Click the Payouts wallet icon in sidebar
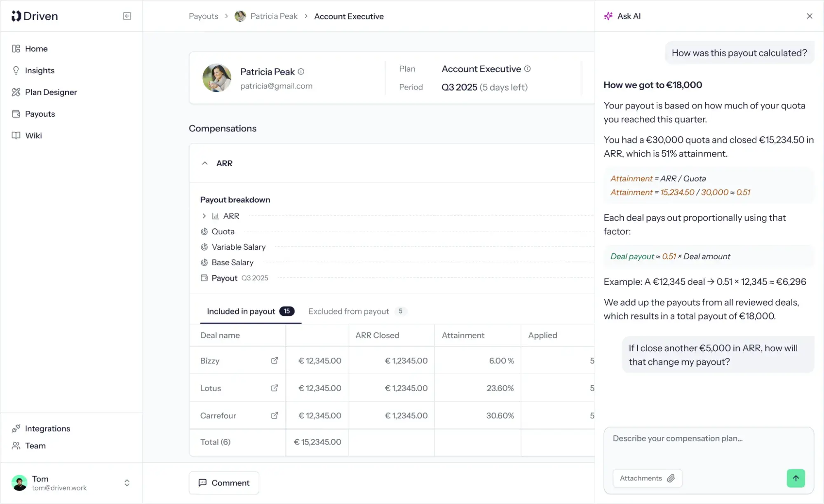This screenshot has height=504, width=824. click(x=16, y=114)
